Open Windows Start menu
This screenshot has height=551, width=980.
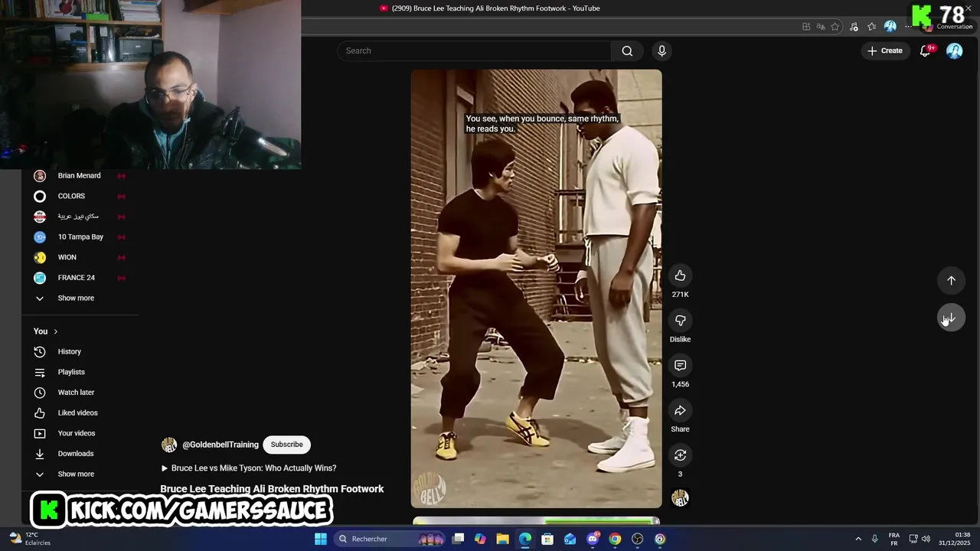coord(321,539)
